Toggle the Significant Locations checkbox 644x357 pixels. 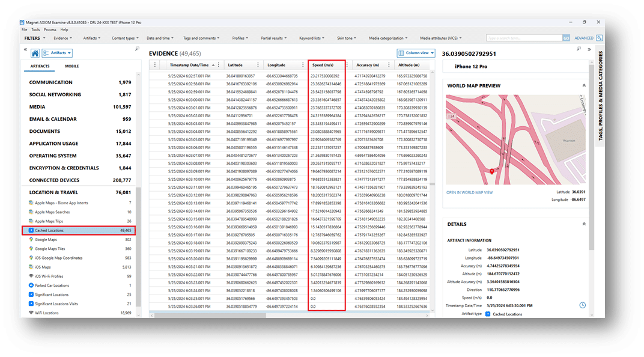pyautogui.click(x=31, y=293)
